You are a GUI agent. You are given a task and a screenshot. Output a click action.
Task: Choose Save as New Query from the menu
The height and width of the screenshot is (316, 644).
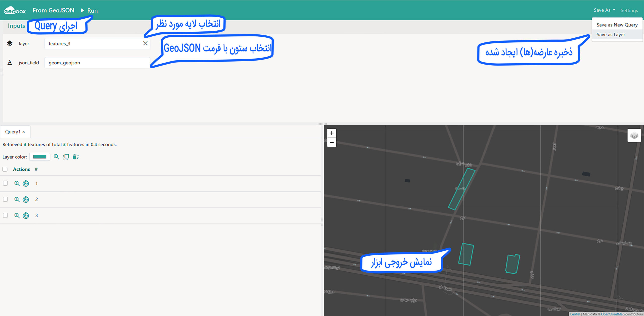click(x=617, y=25)
